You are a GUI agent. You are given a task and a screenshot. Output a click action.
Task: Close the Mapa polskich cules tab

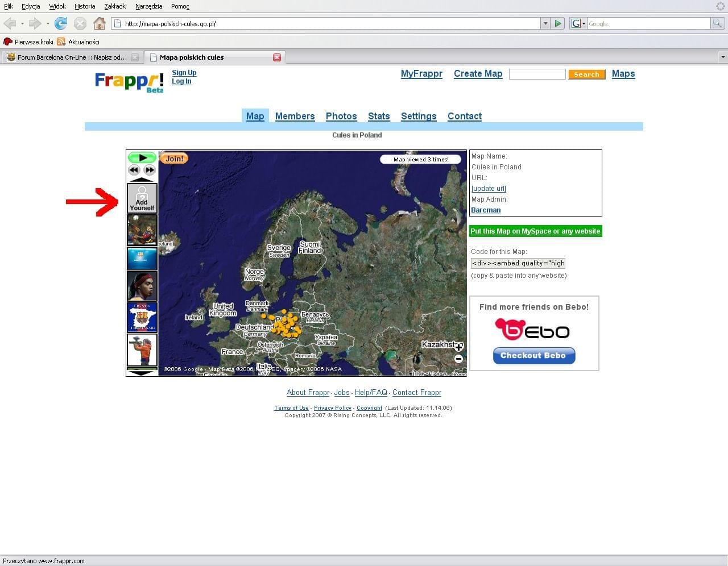point(277,57)
